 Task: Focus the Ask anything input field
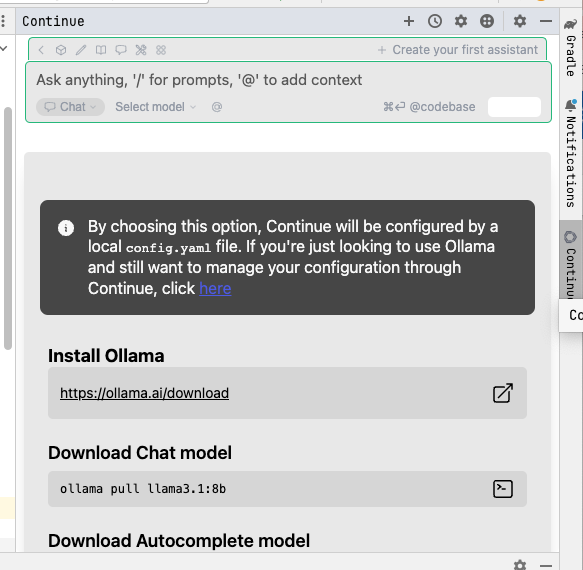click(x=288, y=80)
